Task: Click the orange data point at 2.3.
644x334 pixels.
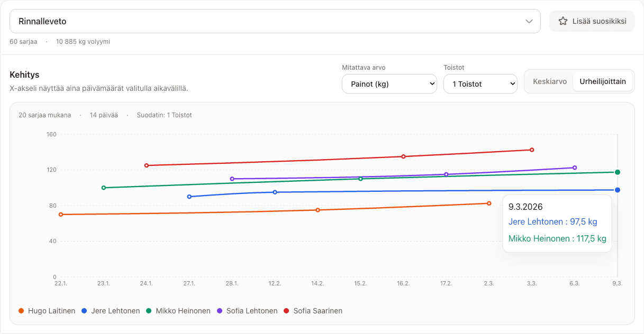Action: coord(489,203)
